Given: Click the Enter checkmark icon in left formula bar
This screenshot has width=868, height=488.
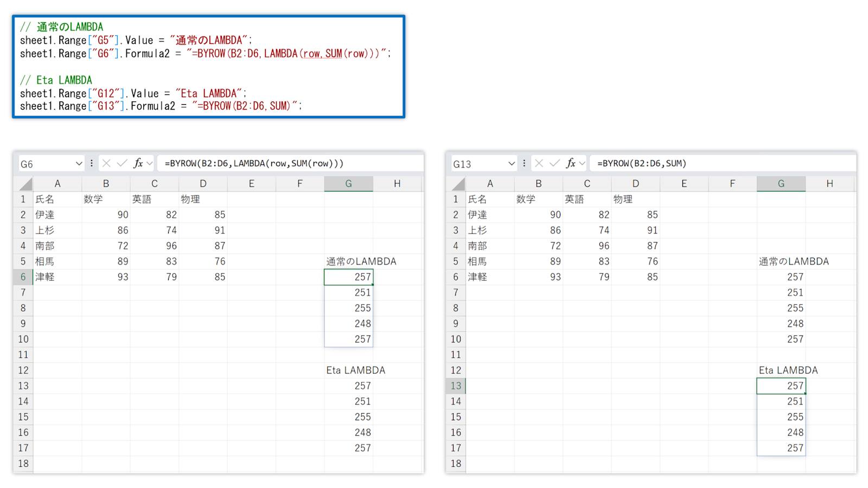Looking at the screenshot, I should click(x=122, y=163).
